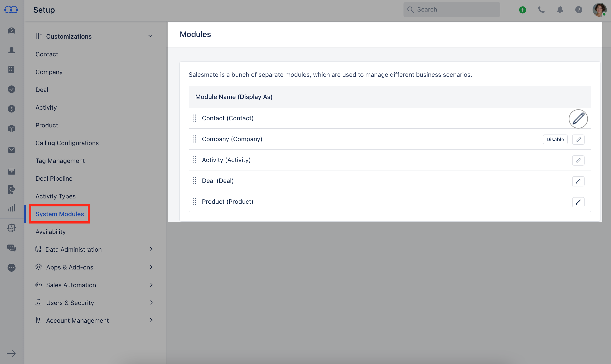611x364 pixels.
Task: Edit the Activity module pencil icon
Action: click(578, 160)
